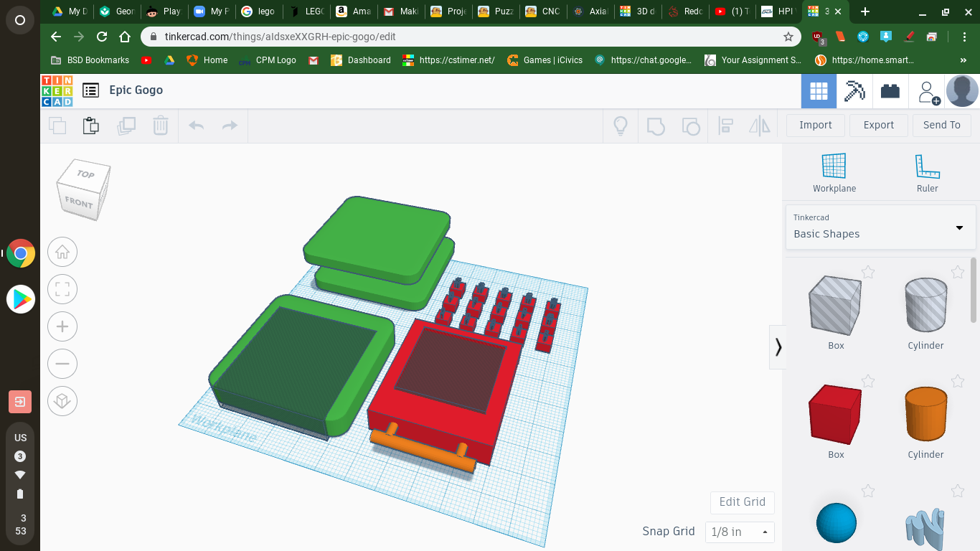This screenshot has width=980, height=551.
Task: Click the shapes panel scrollbar
Action: coord(974,291)
